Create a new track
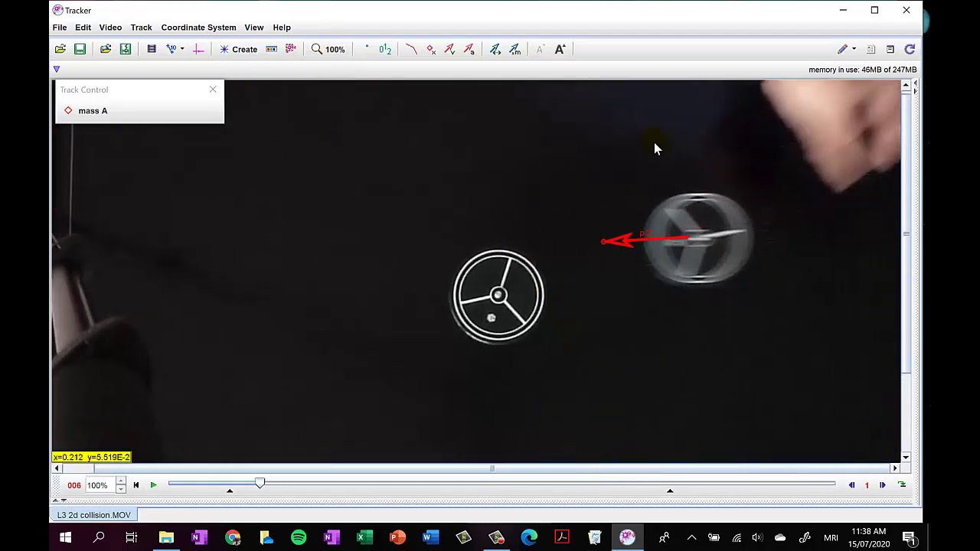 coord(238,49)
